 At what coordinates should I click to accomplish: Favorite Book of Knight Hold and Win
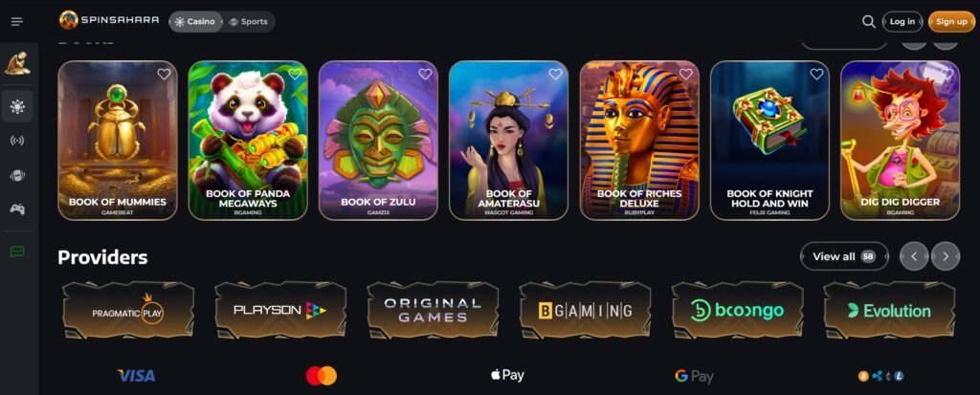pos(816,75)
